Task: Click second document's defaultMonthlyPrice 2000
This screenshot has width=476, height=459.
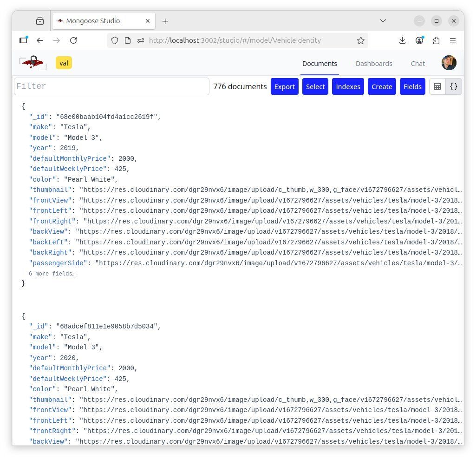Action: tap(126, 368)
